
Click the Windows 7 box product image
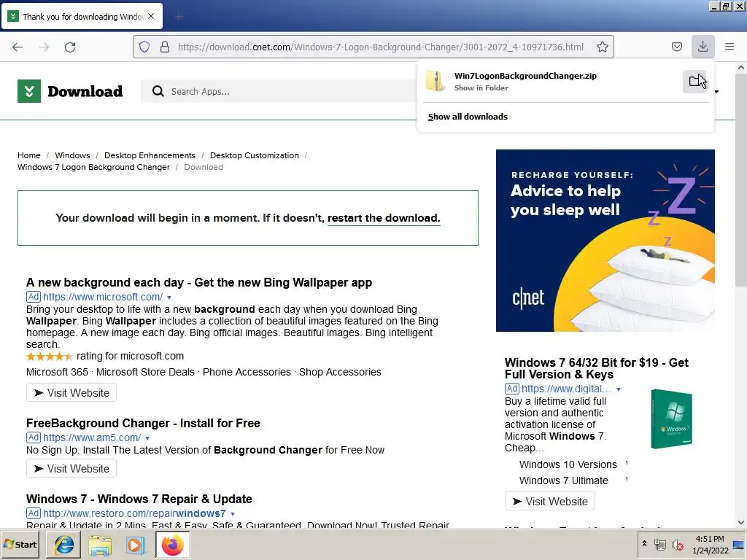pos(671,419)
